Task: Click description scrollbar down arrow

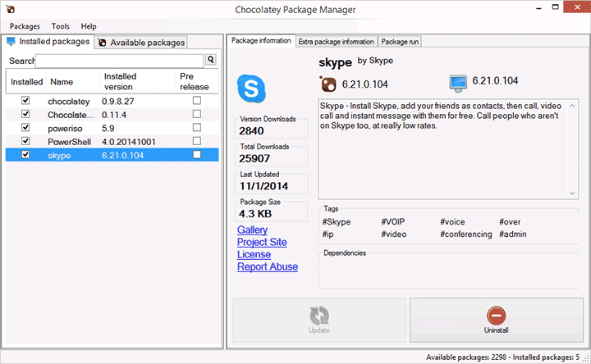Action: pyautogui.click(x=572, y=193)
